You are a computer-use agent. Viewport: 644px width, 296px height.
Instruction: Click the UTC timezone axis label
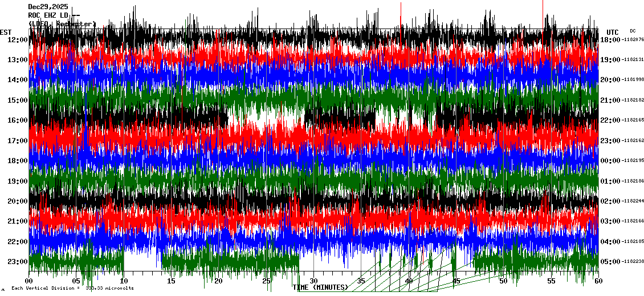tap(613, 32)
